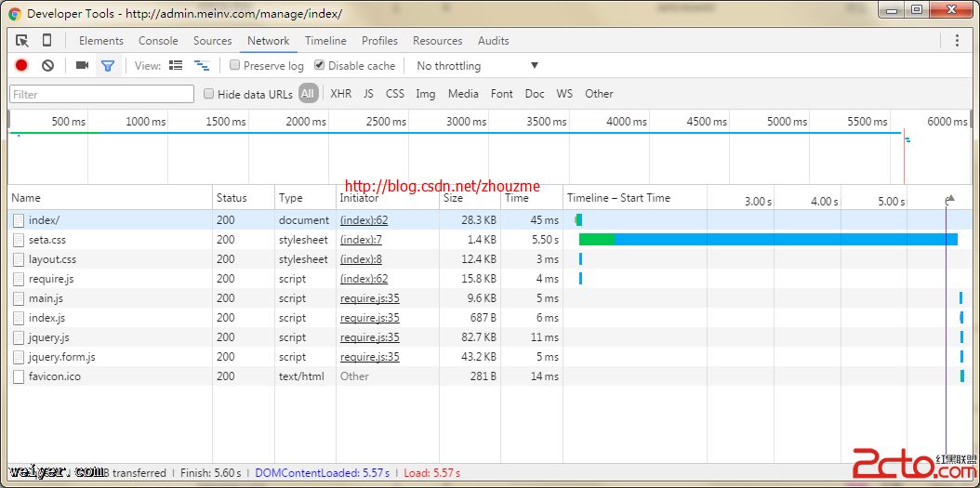The width and height of the screenshot is (980, 488).
Task: Open the DevTools three-dot menu
Action: (x=957, y=40)
